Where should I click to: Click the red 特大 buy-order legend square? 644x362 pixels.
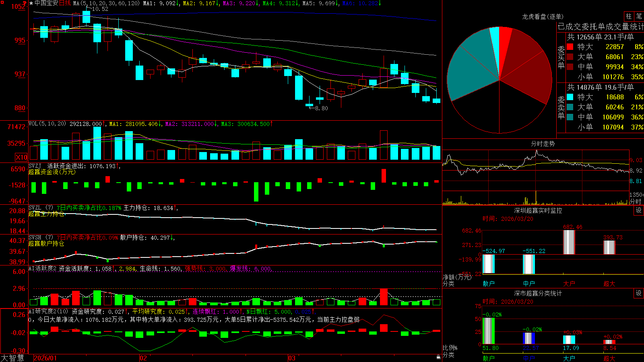click(x=570, y=47)
